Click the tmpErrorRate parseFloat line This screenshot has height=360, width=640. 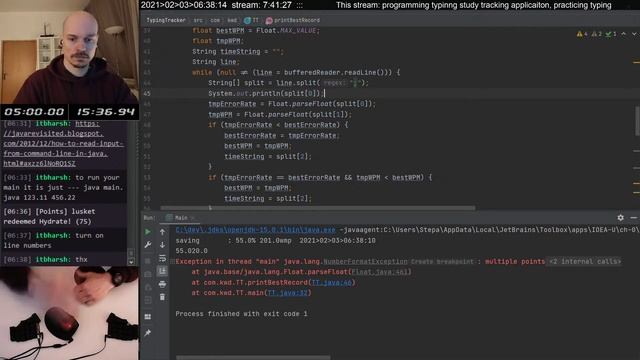point(291,104)
